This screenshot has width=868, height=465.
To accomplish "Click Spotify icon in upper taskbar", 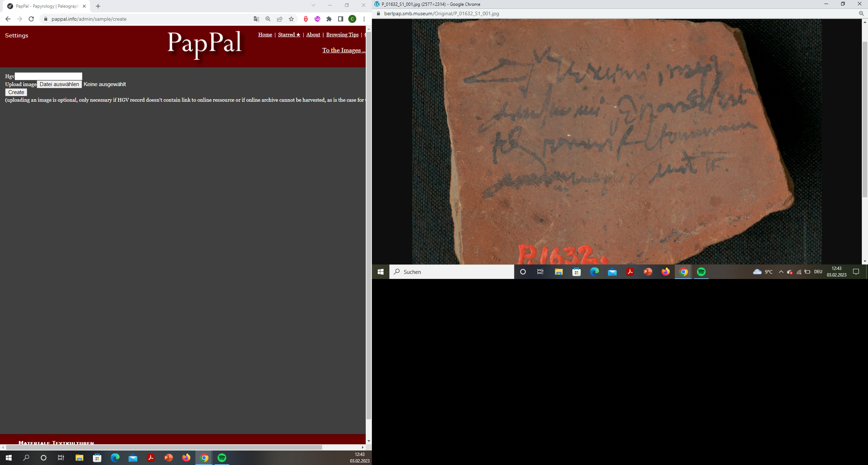I will pyautogui.click(x=701, y=272).
